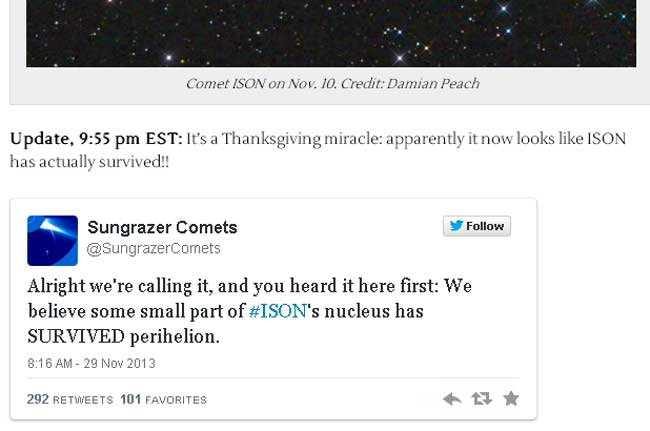View the 292 retweets count
This screenshot has height=431, width=650.
(x=70, y=400)
